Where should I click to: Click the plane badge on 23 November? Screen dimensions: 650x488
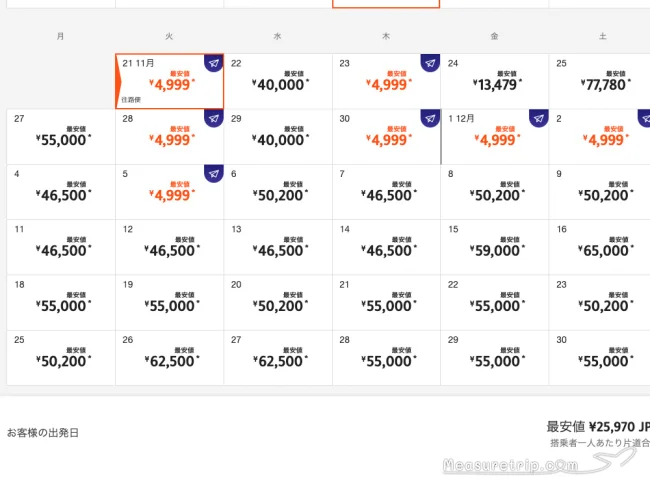point(430,63)
